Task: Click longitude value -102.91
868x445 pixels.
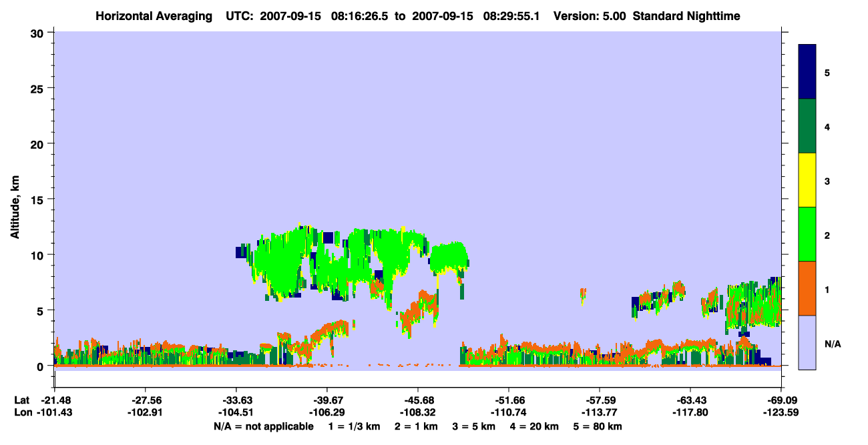Action: click(145, 412)
